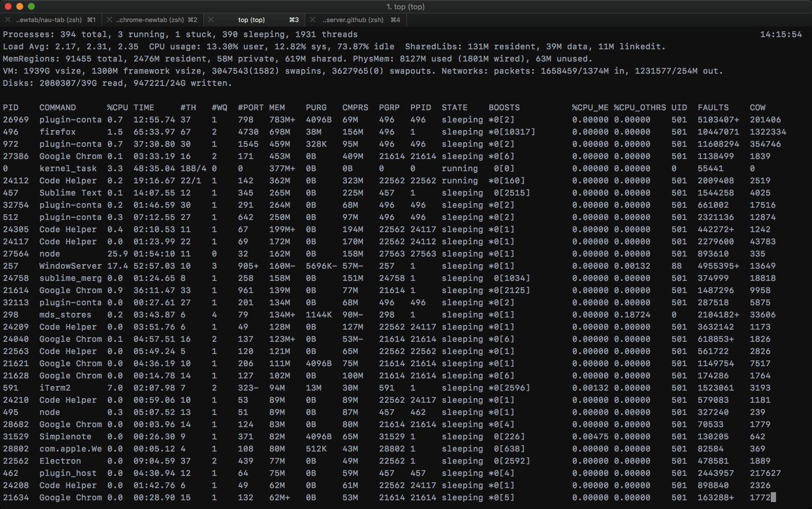
Task: Close the nau-tab (zsh) tab
Action: tap(8, 20)
